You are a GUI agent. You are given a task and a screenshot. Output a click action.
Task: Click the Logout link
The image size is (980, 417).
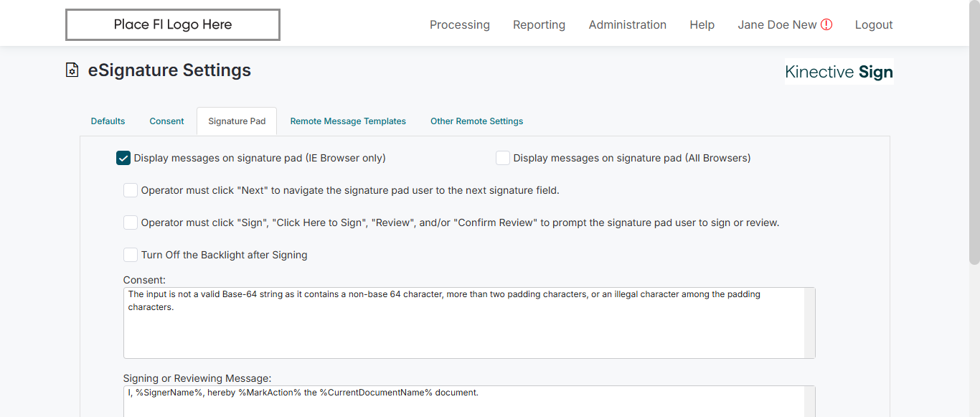[874, 24]
